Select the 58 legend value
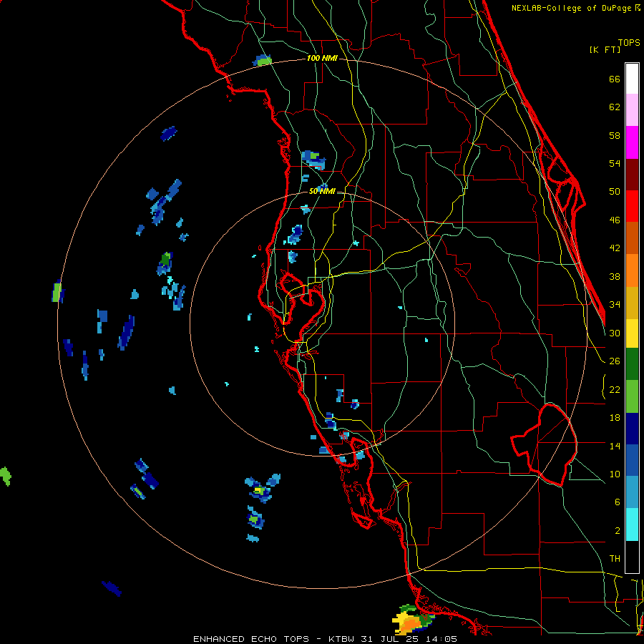The height and width of the screenshot is (644, 644). point(615,135)
